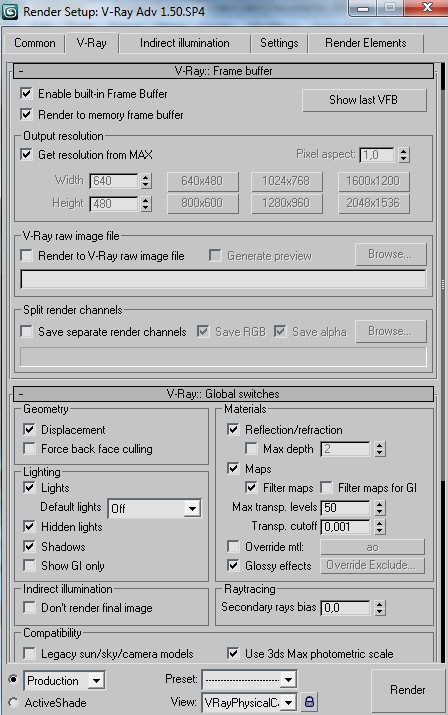448x715 pixels.
Task: Open the View dropdown showing VRayPhysicalC.
Action: pyautogui.click(x=250, y=703)
